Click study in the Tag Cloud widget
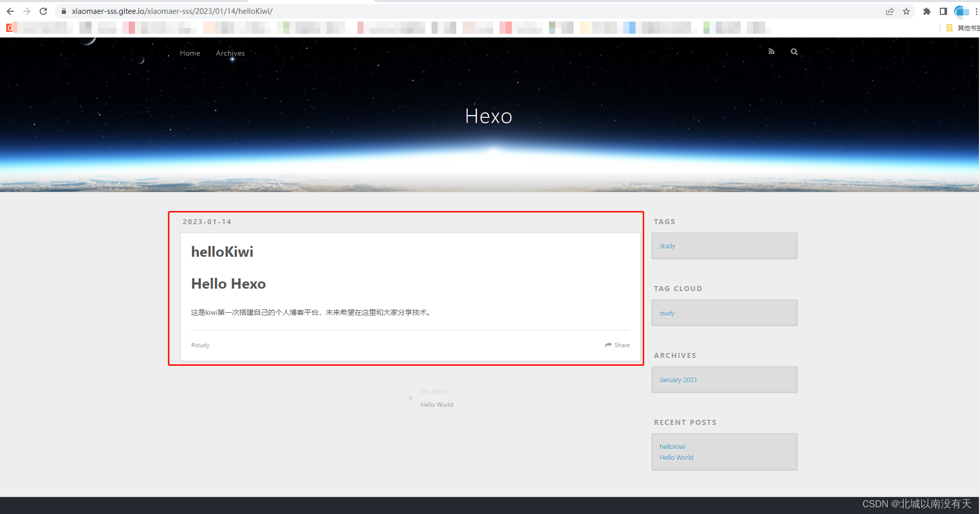Screen dimensions: 980x514 click(667, 313)
